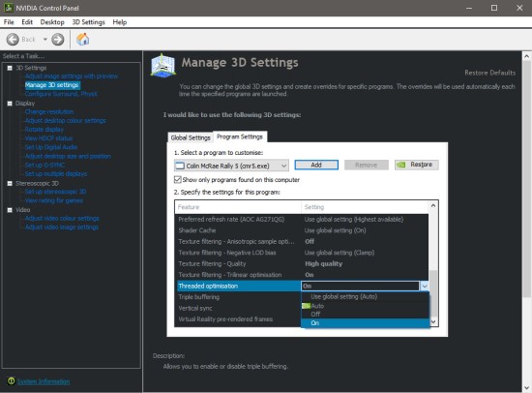Image resolution: width=532 pixels, height=393 pixels.
Task: Switch to the Program Settings tab
Action: pos(240,136)
